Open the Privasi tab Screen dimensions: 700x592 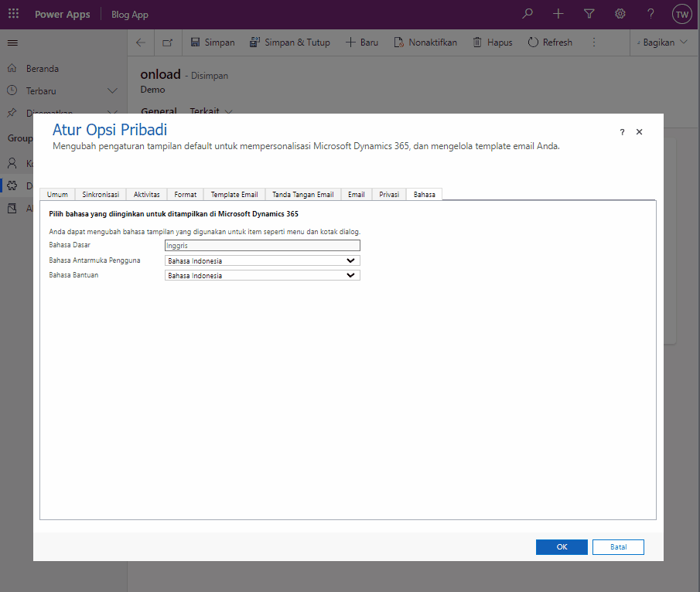[389, 195]
